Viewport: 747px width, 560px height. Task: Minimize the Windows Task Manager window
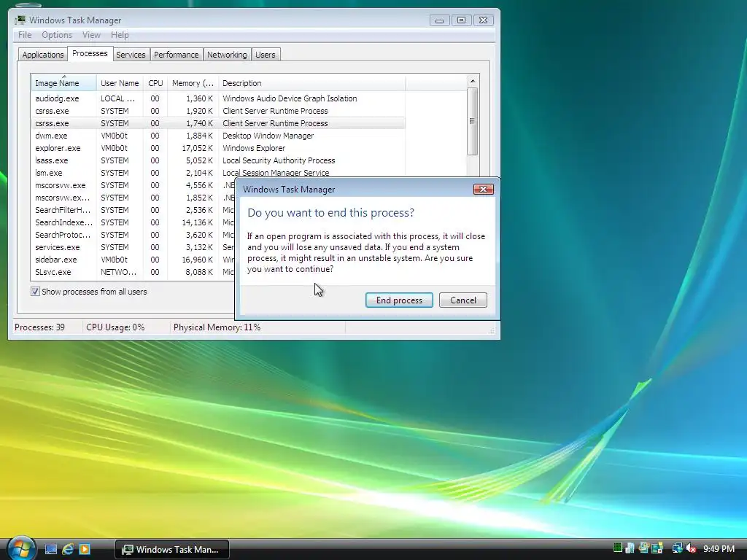click(439, 20)
